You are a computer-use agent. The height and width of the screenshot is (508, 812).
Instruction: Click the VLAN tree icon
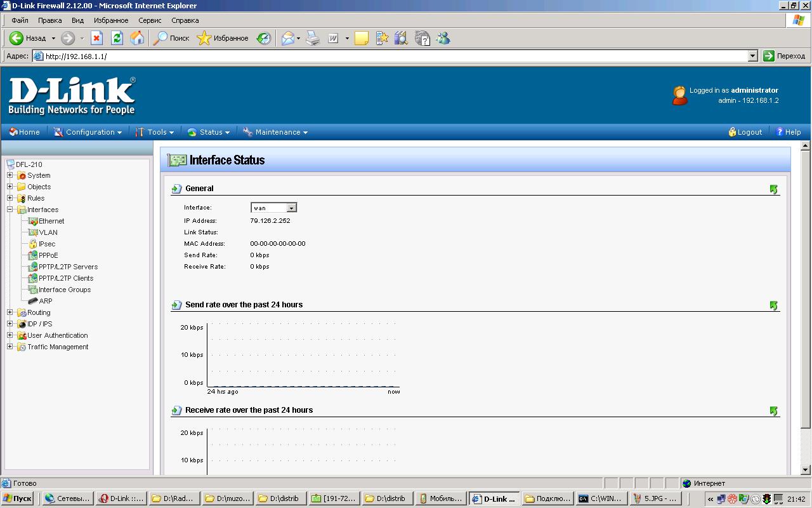pyautogui.click(x=33, y=232)
